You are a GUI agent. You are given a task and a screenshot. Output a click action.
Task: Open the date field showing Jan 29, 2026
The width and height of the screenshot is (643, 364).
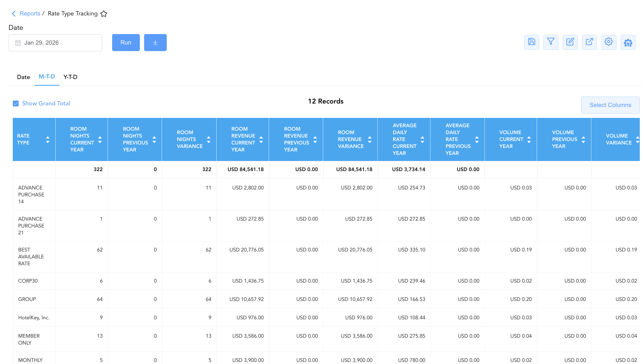point(55,43)
